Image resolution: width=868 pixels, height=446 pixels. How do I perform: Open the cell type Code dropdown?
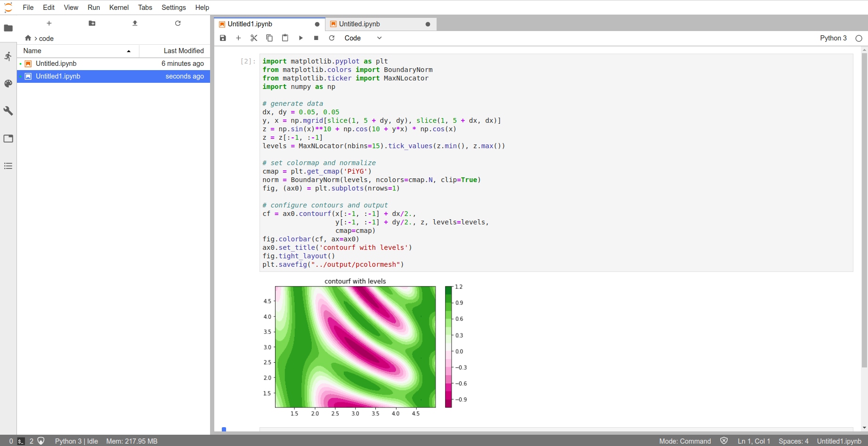pos(363,38)
